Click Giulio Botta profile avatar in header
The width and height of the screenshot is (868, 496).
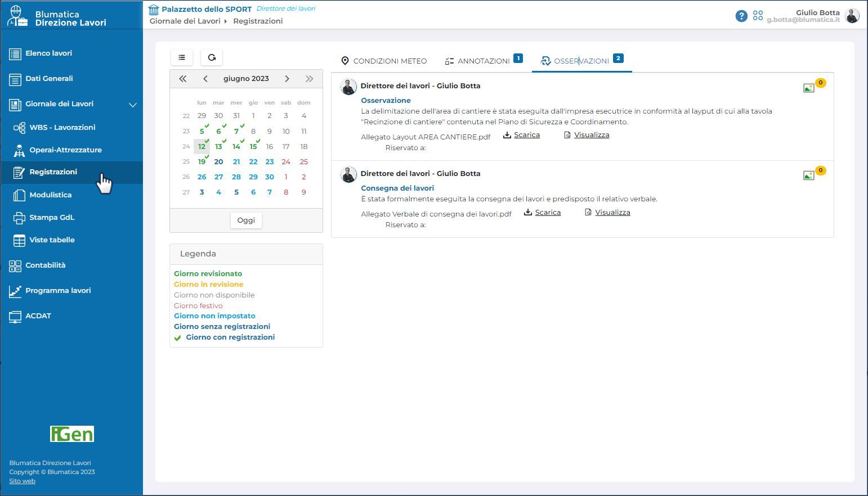click(852, 16)
